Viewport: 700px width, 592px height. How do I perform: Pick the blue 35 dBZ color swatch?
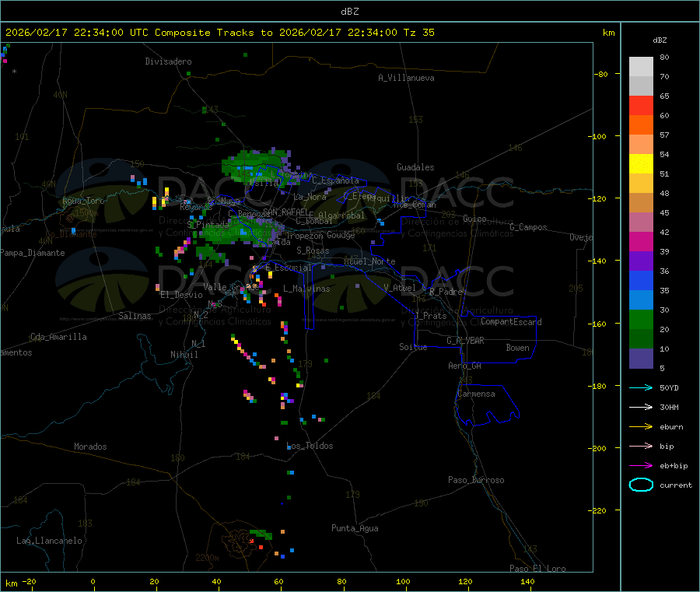641,280
